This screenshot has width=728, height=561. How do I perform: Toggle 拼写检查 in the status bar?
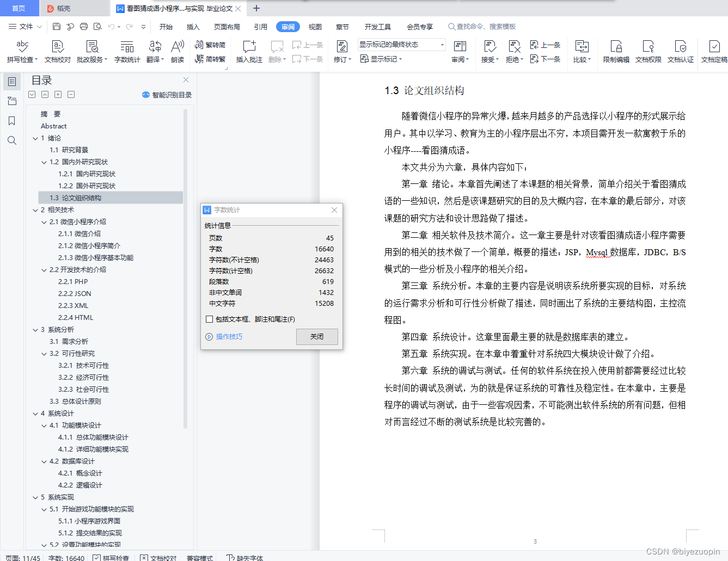point(111,558)
